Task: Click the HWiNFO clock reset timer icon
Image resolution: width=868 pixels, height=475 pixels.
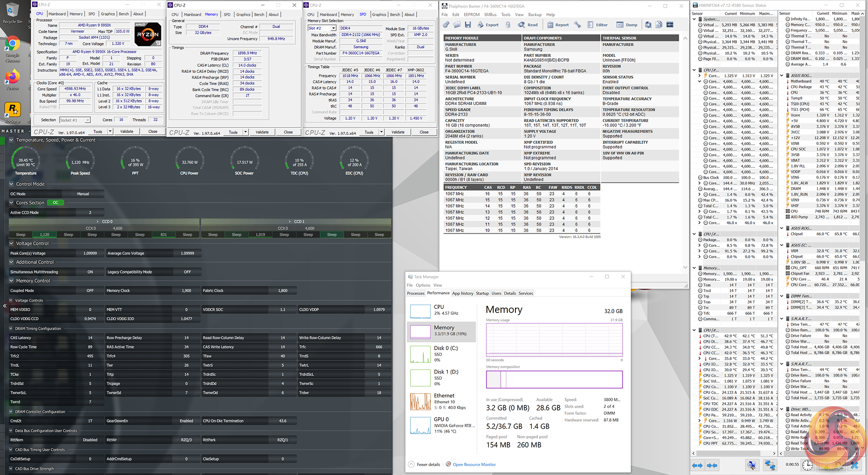Action: coord(807,465)
